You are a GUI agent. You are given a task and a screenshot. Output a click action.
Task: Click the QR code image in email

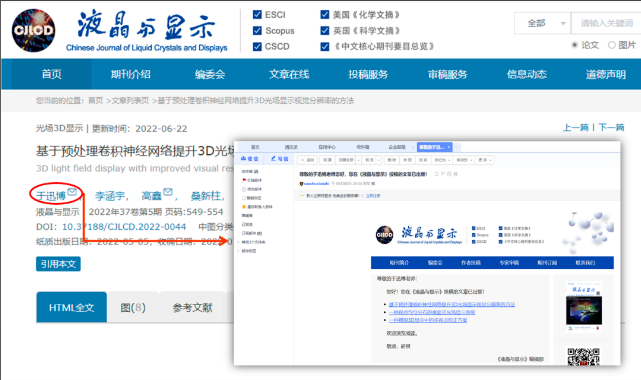click(583, 355)
